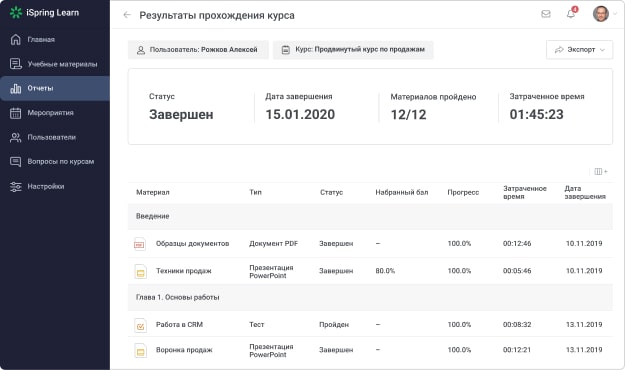Click the Результаты прохождения курса title

coord(217,16)
